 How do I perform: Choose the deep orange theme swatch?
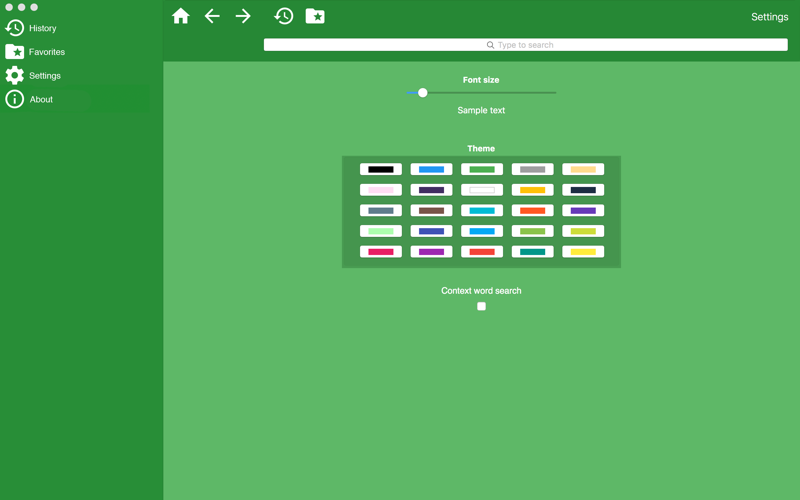pos(532,210)
